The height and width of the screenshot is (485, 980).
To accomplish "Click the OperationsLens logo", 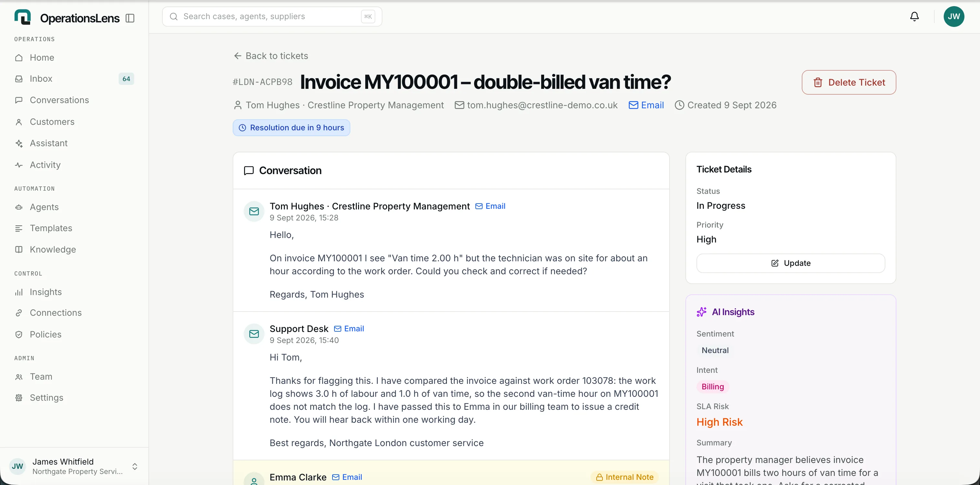I will pos(23,17).
